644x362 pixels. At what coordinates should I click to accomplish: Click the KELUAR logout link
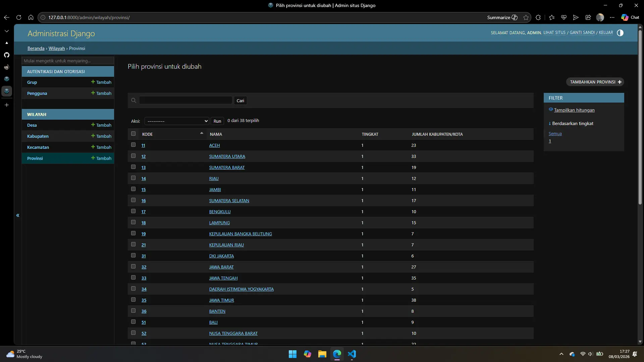tap(606, 33)
